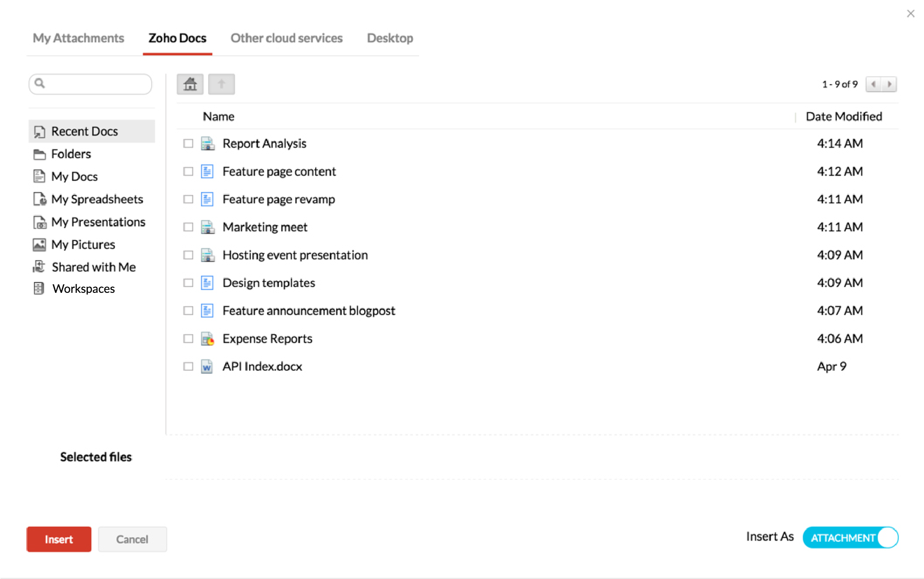924x579 pixels.
Task: Select the file named Marketing meet
Action: tap(265, 227)
